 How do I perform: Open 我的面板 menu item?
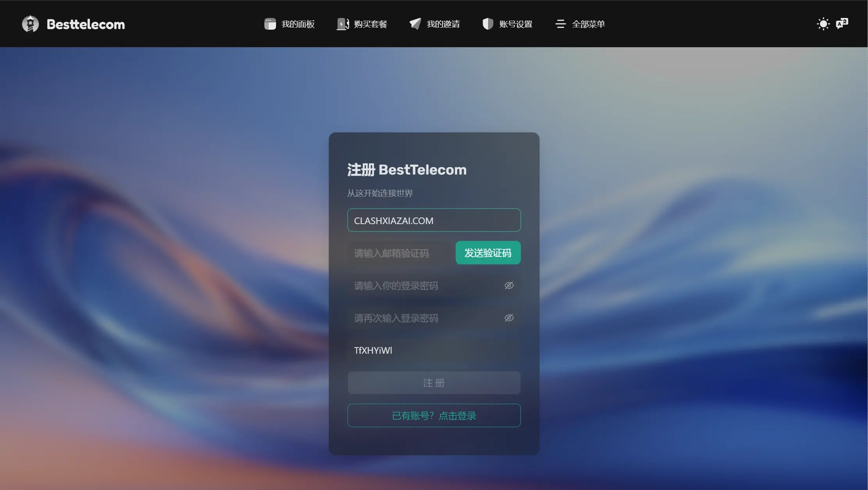298,24
